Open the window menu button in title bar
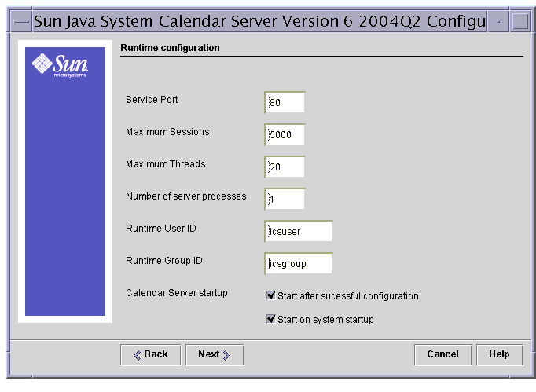Image resolution: width=536 pixels, height=392 pixels. click(x=21, y=21)
